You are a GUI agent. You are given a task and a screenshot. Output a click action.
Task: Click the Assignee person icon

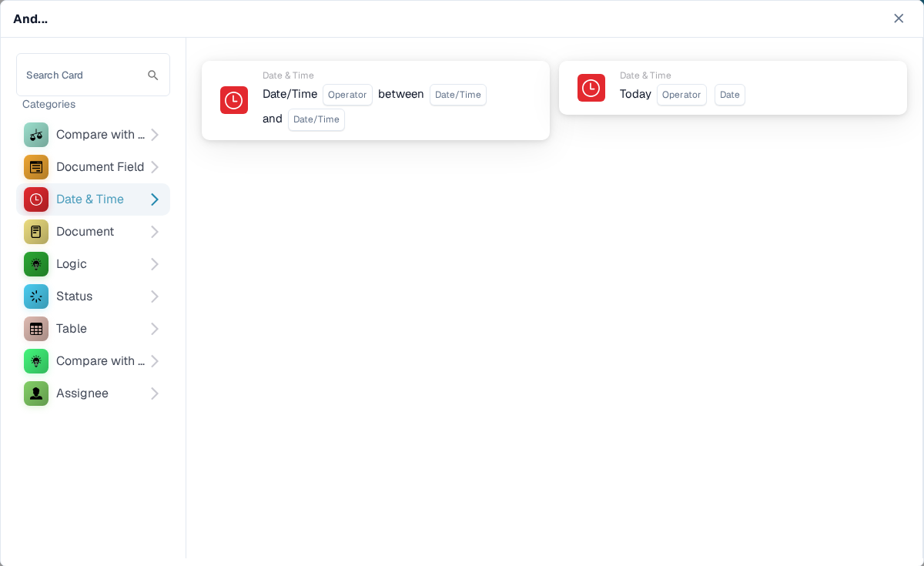coord(36,394)
